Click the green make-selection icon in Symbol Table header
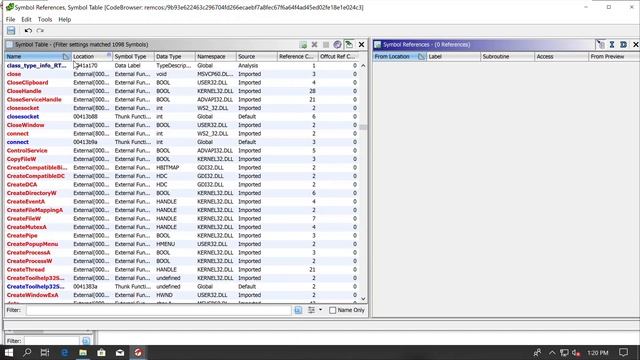The image size is (640, 360). pyautogui.click(x=303, y=44)
